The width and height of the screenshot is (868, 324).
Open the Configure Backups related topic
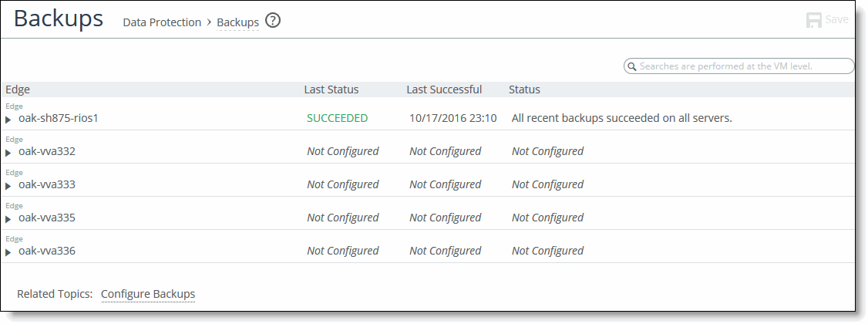(148, 294)
